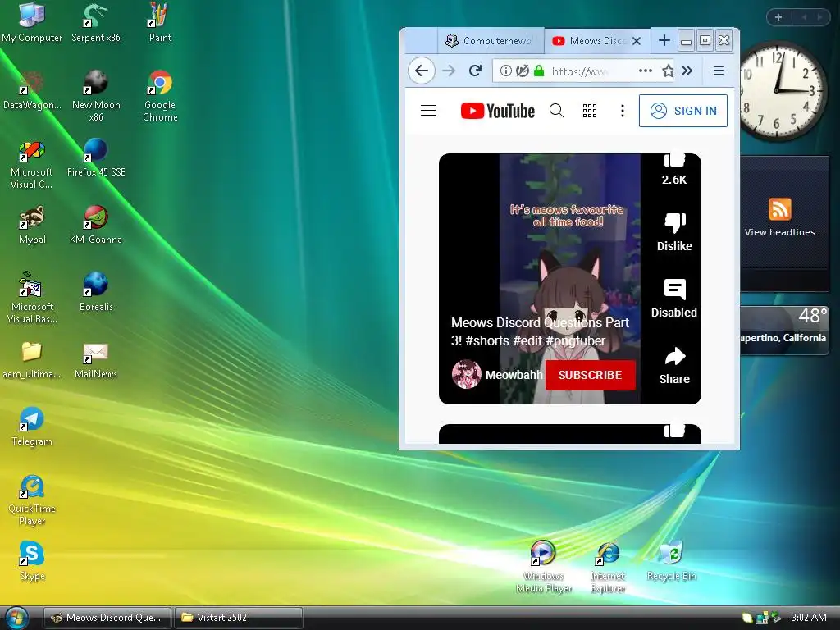Open Paint desktop shortcut
840x630 pixels.
point(160,22)
